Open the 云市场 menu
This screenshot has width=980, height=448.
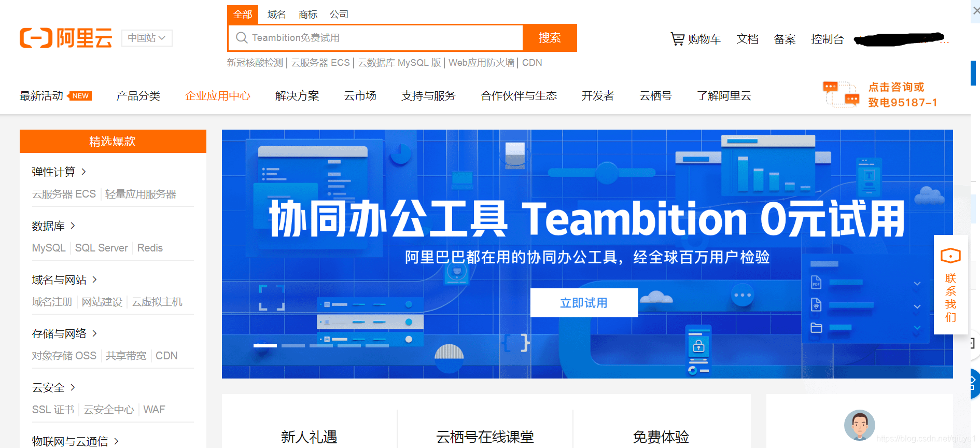click(360, 96)
